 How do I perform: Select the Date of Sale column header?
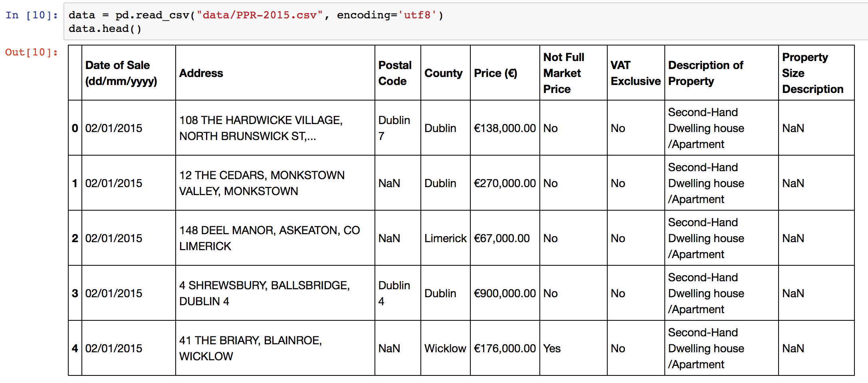(121, 73)
